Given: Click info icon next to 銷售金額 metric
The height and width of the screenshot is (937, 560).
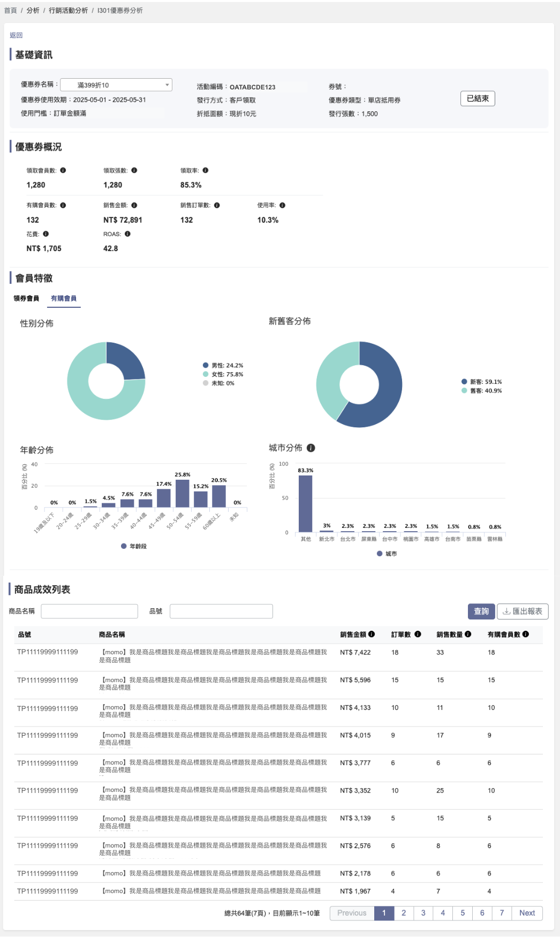Looking at the screenshot, I should [x=134, y=205].
